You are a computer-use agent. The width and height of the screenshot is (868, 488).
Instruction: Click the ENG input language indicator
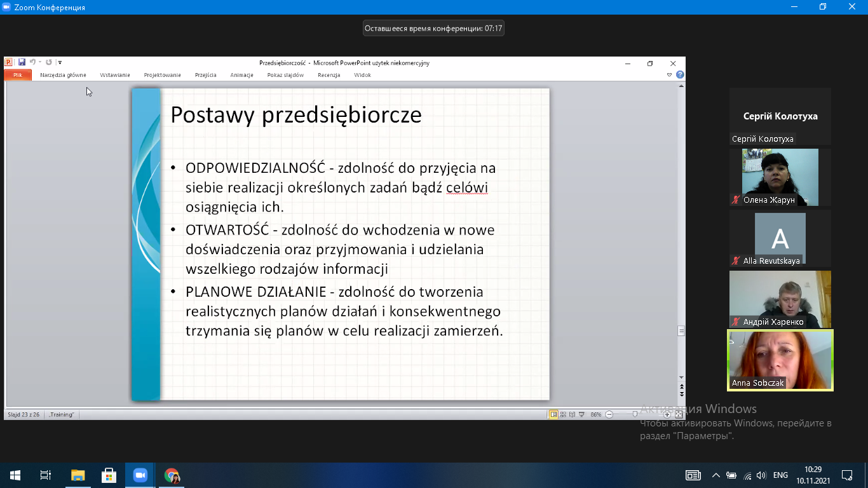click(780, 475)
